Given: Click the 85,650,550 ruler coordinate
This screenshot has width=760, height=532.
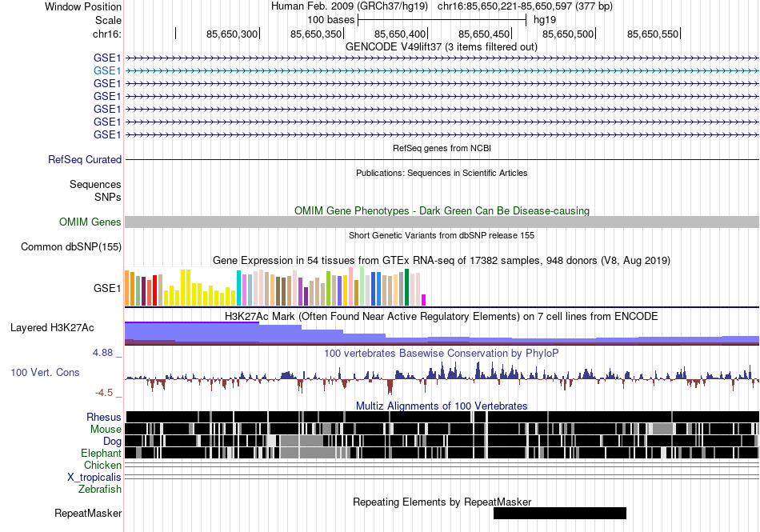Looking at the screenshot, I should 653,34.
